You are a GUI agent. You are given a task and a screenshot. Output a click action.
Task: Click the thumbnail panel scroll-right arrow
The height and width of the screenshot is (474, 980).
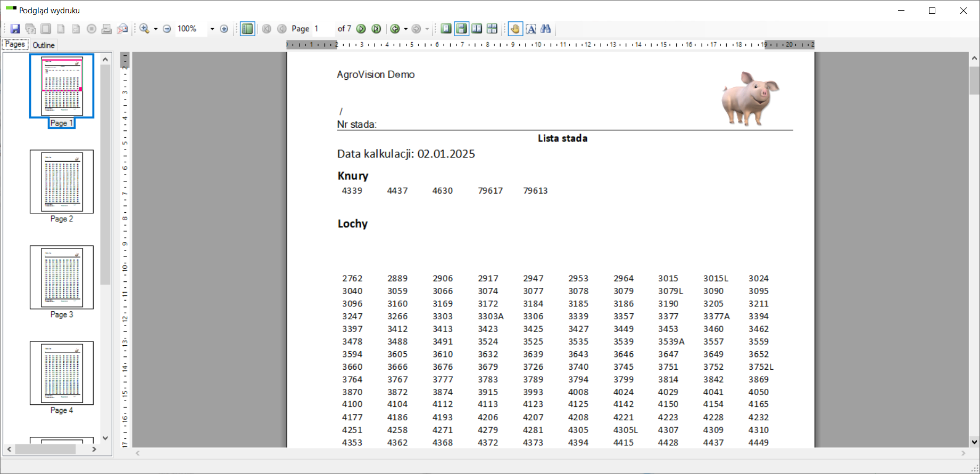94,450
